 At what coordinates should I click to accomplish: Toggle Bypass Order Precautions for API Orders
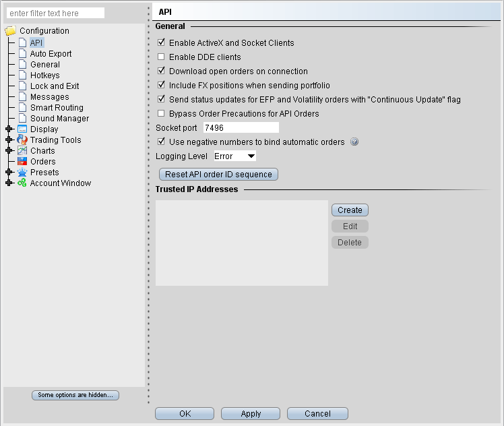coord(161,114)
